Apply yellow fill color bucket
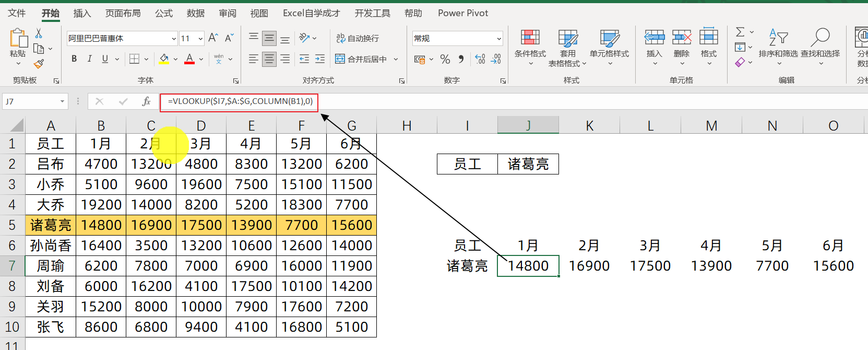The width and height of the screenshot is (868, 350). pos(164,59)
